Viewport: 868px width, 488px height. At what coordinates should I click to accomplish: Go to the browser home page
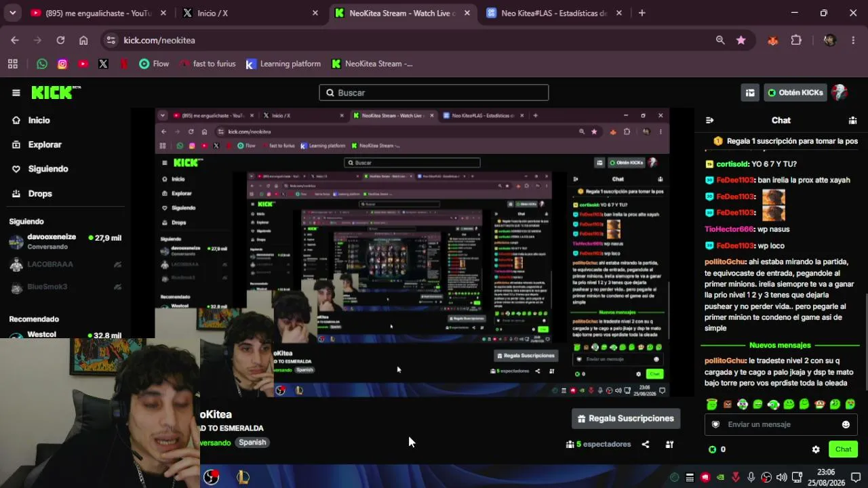click(83, 40)
